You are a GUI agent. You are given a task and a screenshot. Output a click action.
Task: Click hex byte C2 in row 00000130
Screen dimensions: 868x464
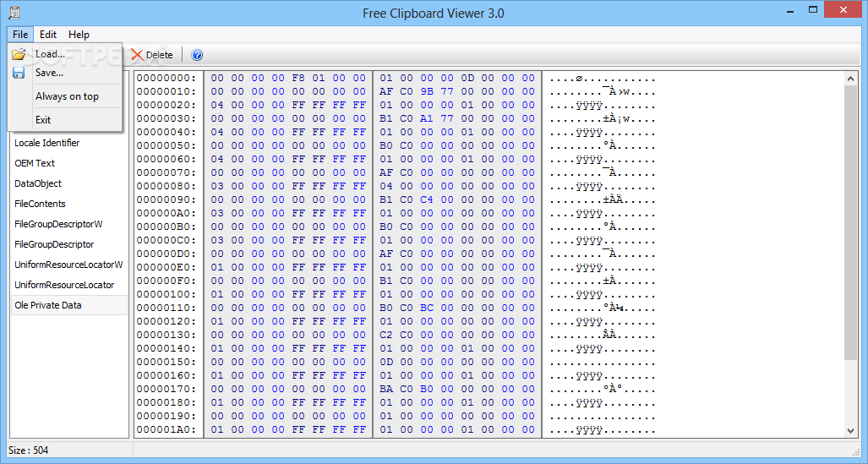pyautogui.click(x=386, y=335)
